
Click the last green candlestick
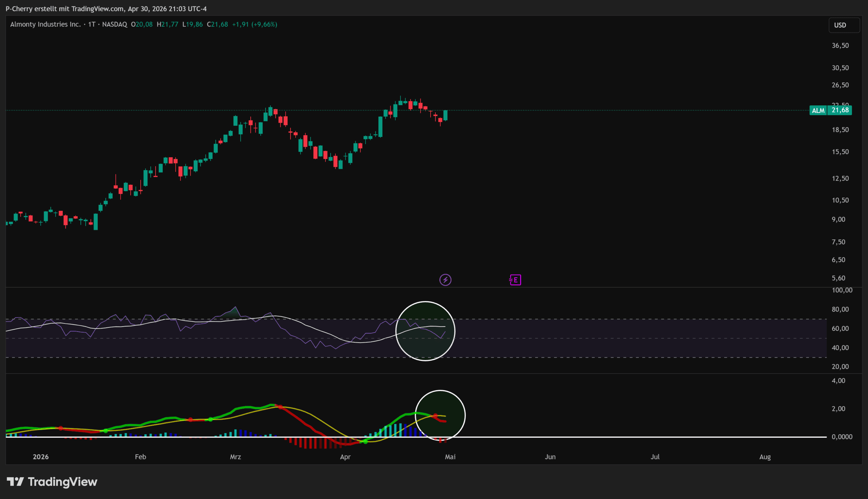446,115
